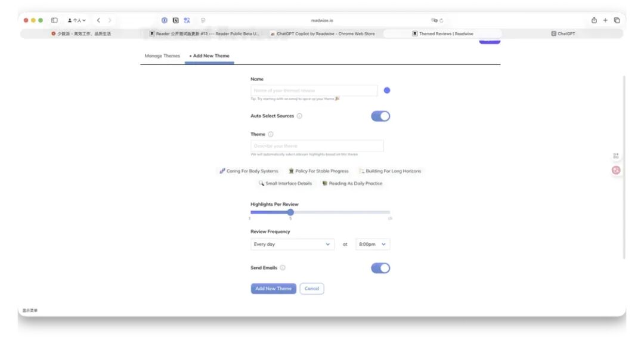Click the theme Name input field
Viewport: 644px width, 340px height.
314,90
